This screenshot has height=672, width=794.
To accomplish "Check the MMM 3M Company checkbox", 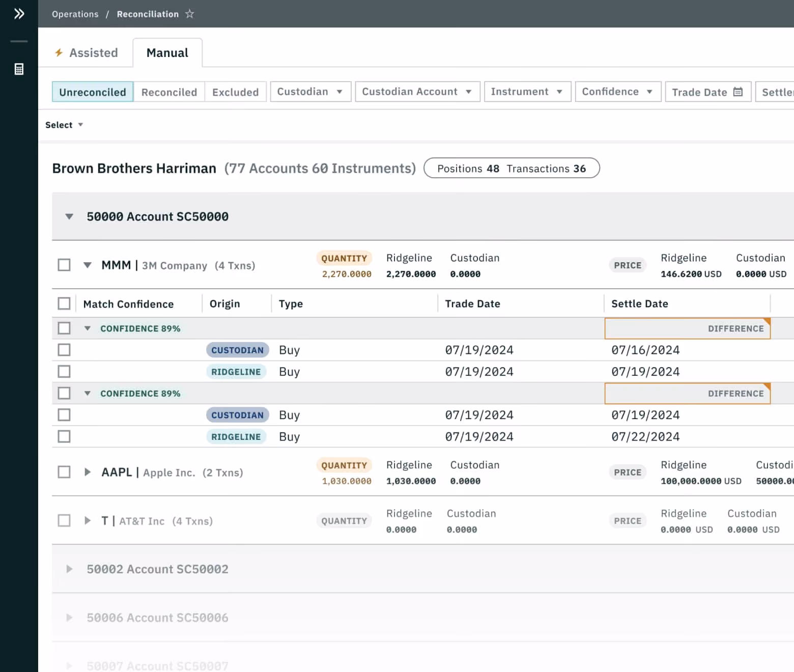I will (x=64, y=265).
